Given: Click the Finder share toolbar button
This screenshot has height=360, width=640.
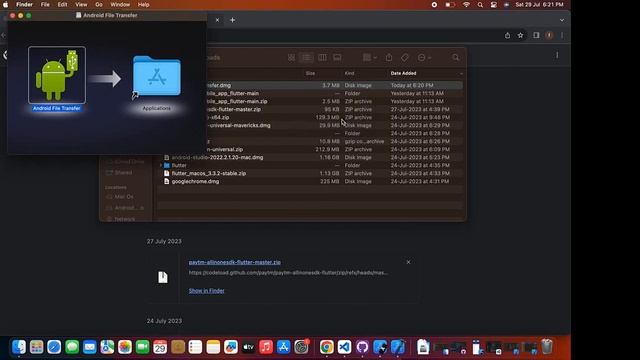Looking at the screenshot, I should tap(389, 58).
